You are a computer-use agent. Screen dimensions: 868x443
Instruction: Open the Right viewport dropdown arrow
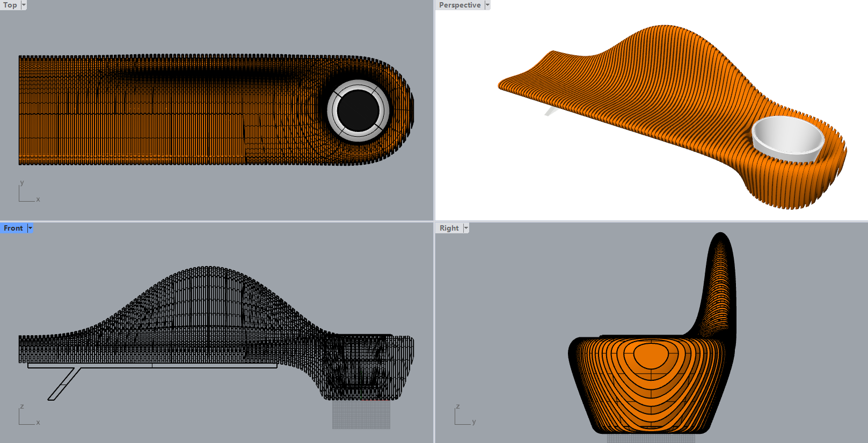(x=466, y=228)
